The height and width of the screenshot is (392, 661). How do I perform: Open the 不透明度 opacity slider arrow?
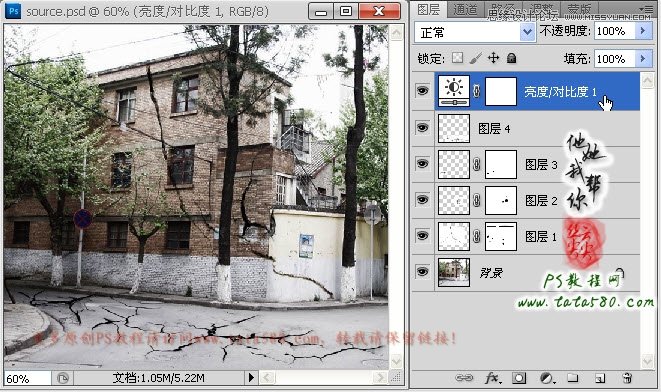[x=643, y=31]
